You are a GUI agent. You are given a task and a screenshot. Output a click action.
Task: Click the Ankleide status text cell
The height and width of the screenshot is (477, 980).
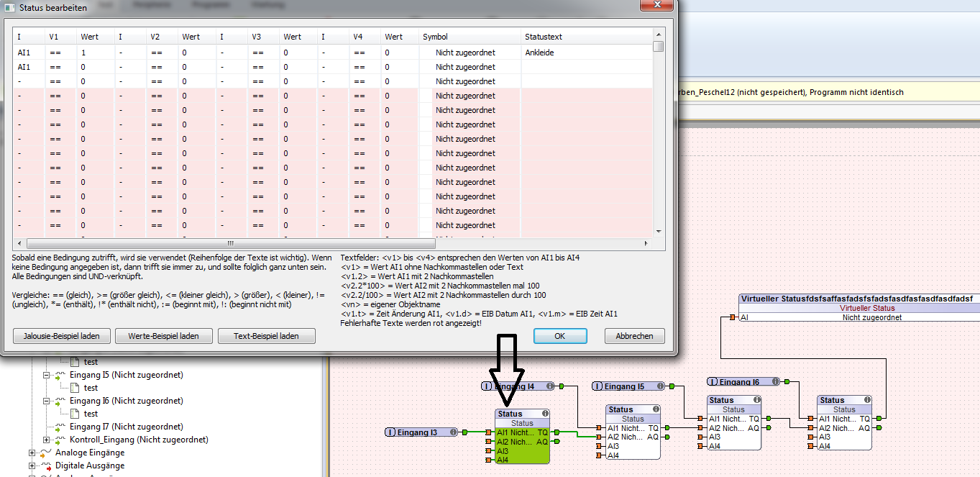pos(587,53)
